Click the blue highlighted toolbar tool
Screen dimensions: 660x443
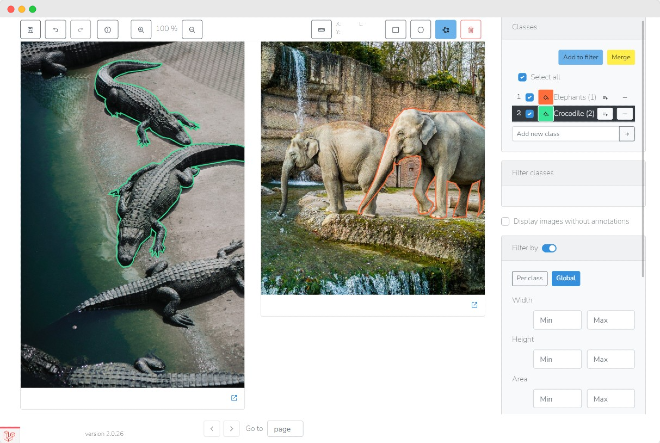pyautogui.click(x=445, y=30)
